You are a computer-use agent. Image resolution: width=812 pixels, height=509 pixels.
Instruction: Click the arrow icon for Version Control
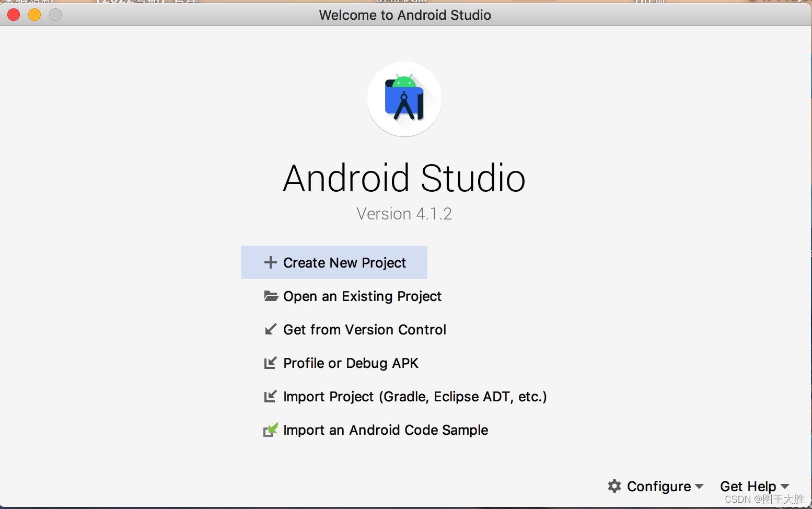click(270, 329)
